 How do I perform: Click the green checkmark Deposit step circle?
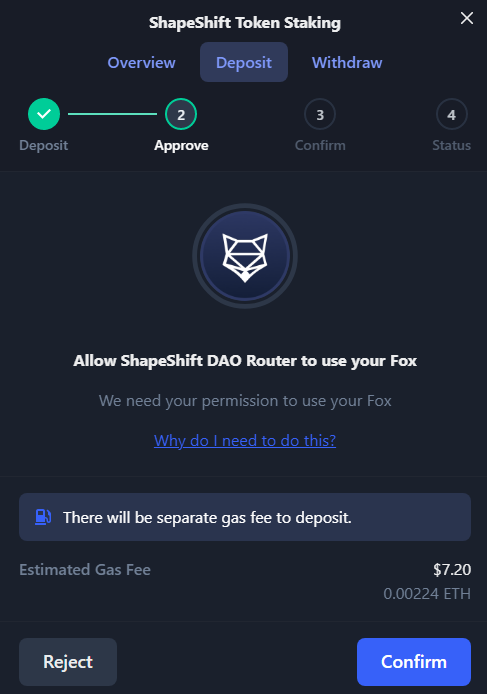pyautogui.click(x=44, y=114)
